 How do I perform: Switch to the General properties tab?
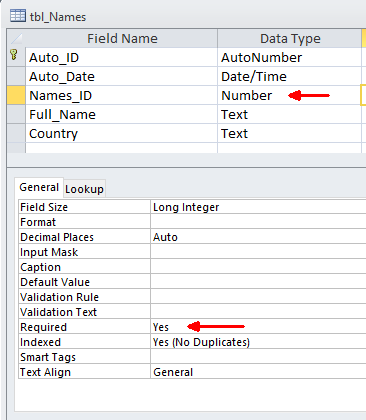pyautogui.click(x=39, y=187)
